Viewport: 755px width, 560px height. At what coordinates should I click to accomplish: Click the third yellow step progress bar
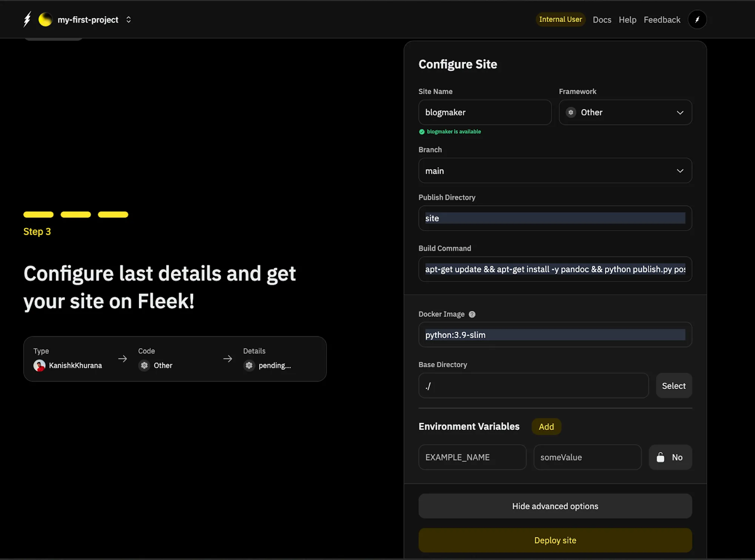pos(113,215)
